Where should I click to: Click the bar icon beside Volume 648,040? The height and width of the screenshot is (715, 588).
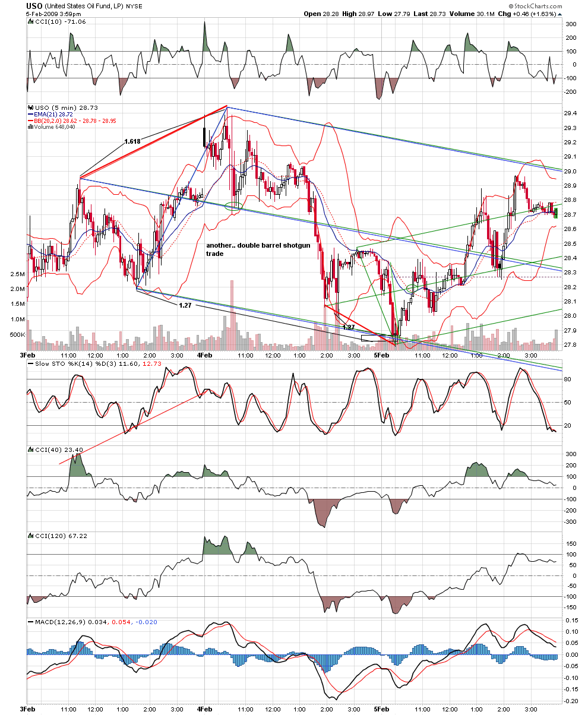tap(30, 126)
